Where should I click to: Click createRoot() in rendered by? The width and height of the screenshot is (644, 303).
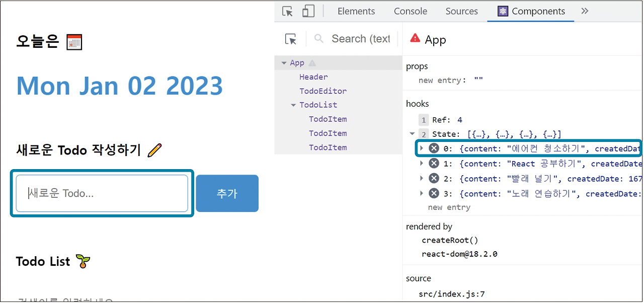pyautogui.click(x=450, y=240)
